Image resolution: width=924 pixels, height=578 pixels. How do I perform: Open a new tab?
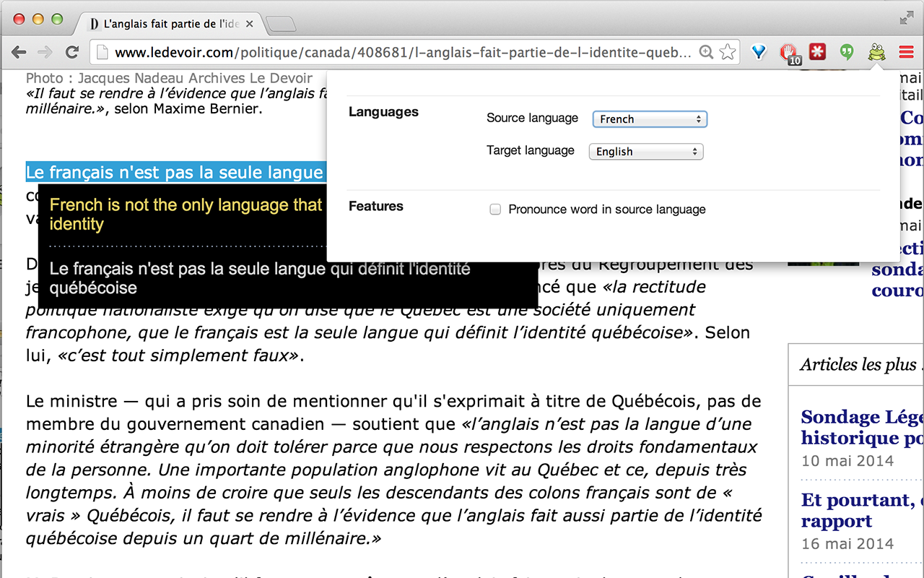281,25
